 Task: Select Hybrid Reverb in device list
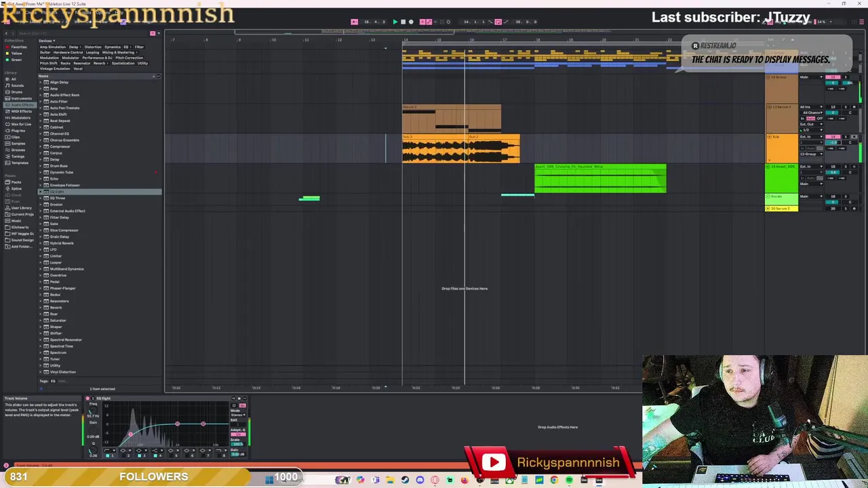pyautogui.click(x=62, y=243)
